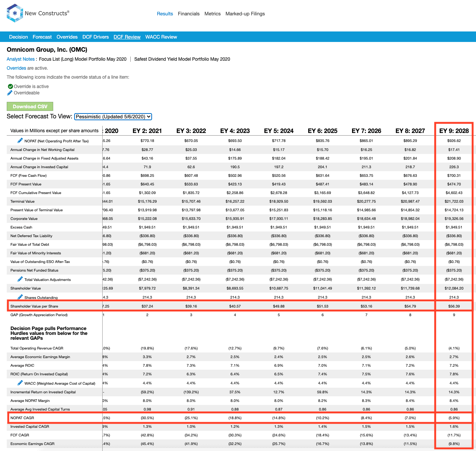The width and height of the screenshot is (476, 451).
Task: Open the Metrics tab
Action: [212, 14]
